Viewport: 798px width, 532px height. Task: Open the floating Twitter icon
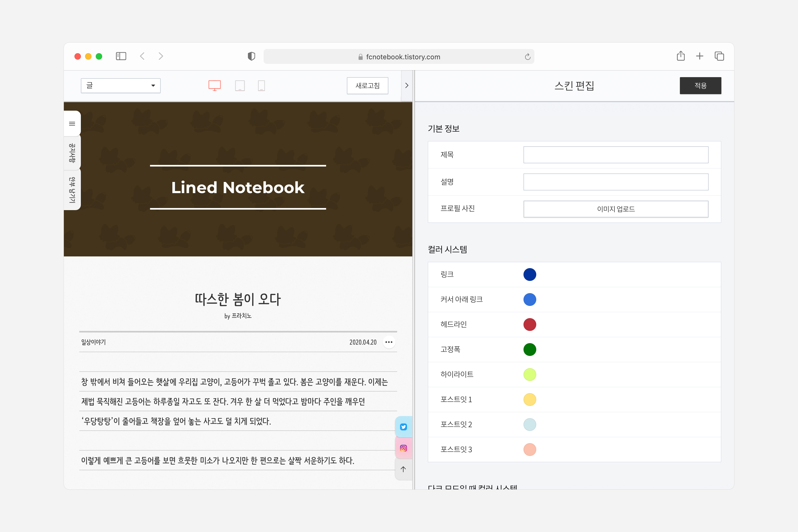404,427
